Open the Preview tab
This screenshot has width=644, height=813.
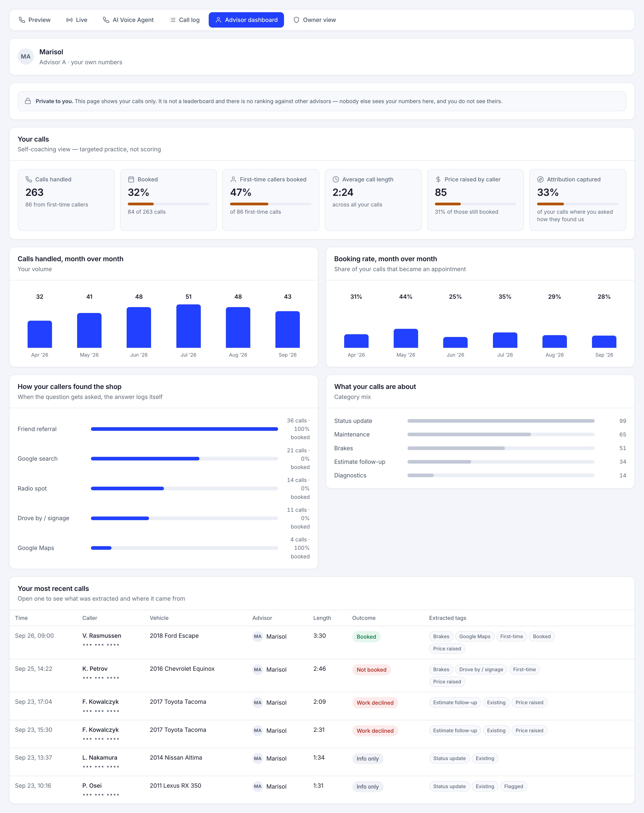click(35, 20)
